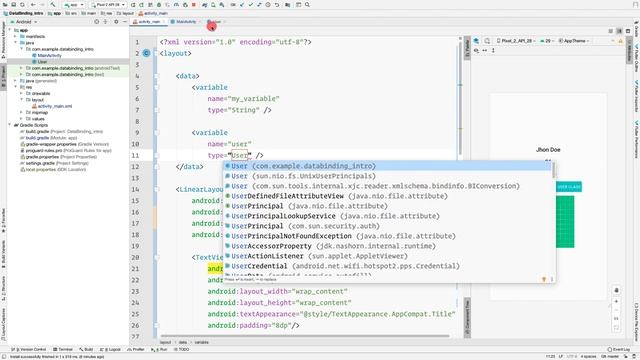Click the orientation icon in preview toolbar
Image resolution: width=640 pixels, height=360 pixels.
pos(487,41)
